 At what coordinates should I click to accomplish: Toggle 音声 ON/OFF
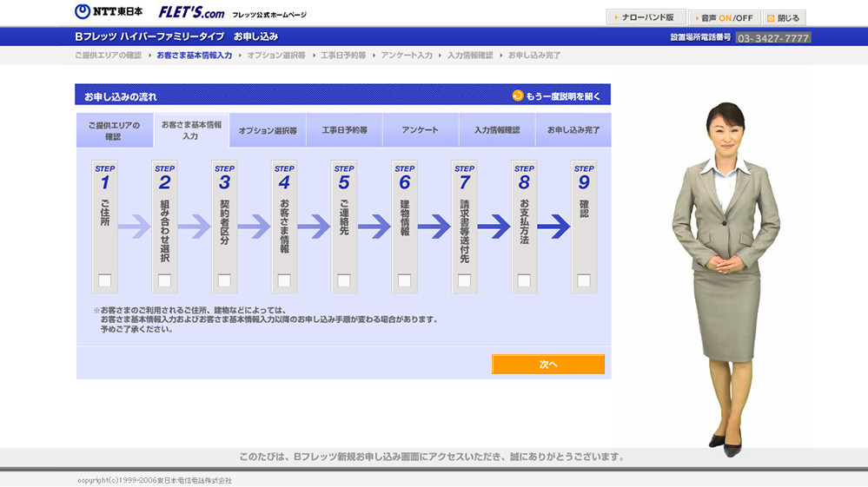click(x=724, y=17)
